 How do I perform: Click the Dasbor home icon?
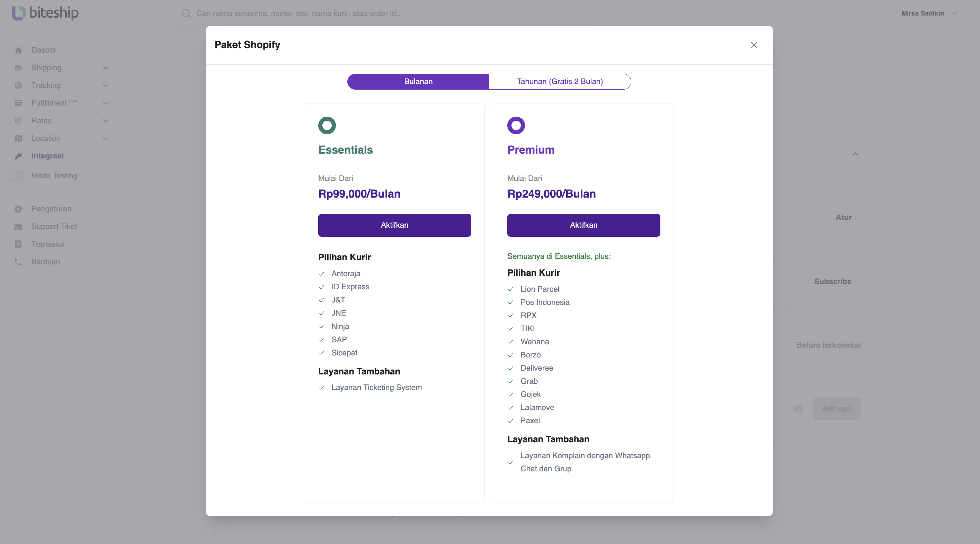[x=18, y=50]
